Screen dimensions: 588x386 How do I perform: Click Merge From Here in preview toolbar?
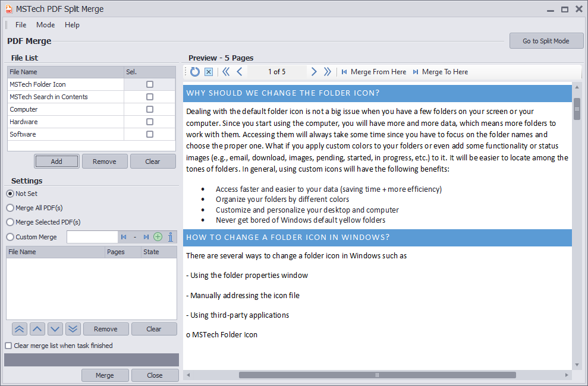tap(373, 72)
